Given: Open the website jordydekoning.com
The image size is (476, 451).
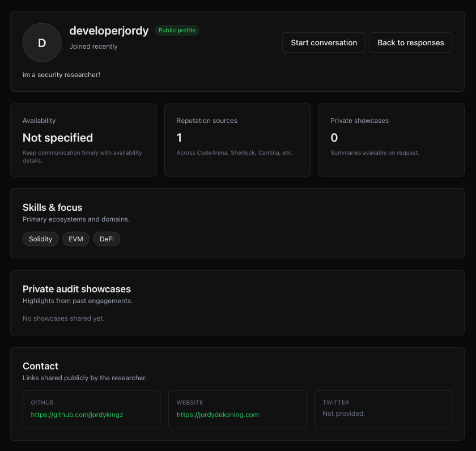Looking at the screenshot, I should [217, 414].
